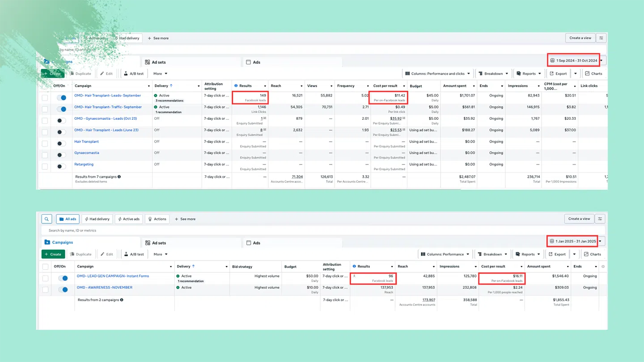Open filter settings icon beside Create a view, Jan 2025 view
This screenshot has width=644, height=362.
pos(600,219)
